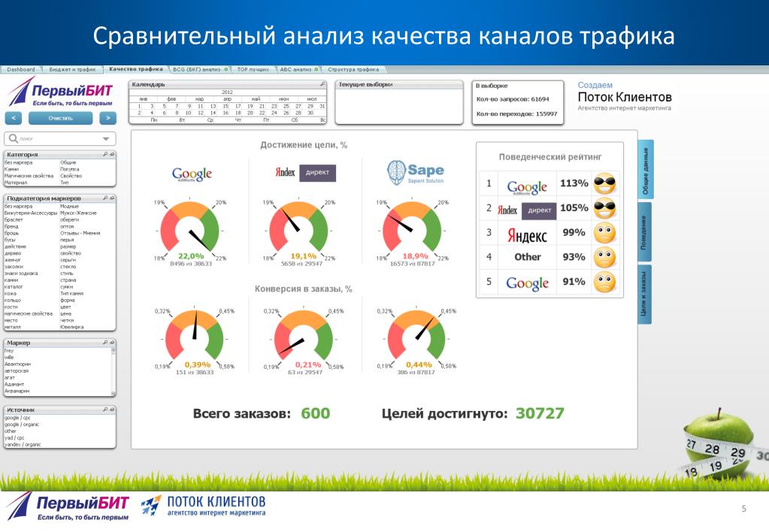Screen dimensions: 769x532
Task: Clear selections in the Маркер list box
Action: pyautogui.click(x=112, y=342)
